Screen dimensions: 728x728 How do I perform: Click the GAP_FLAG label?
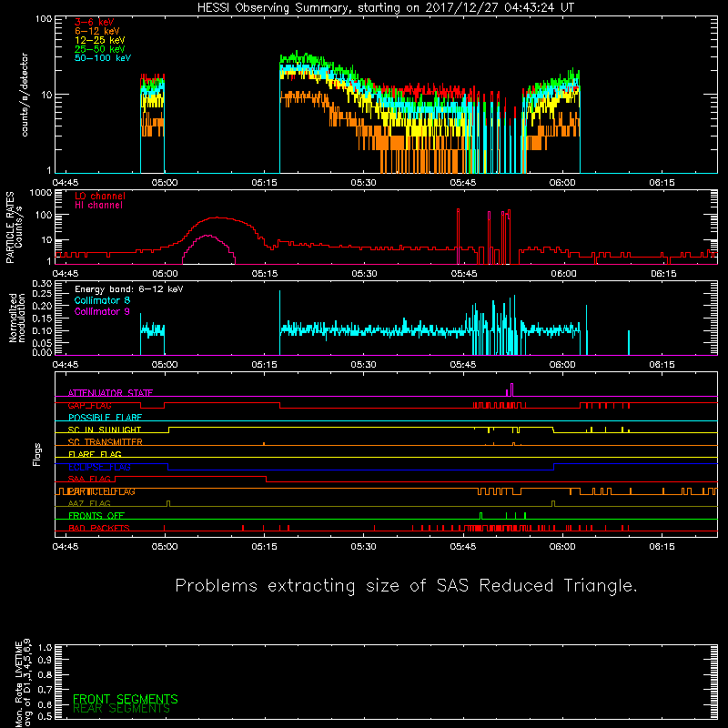coord(89,405)
